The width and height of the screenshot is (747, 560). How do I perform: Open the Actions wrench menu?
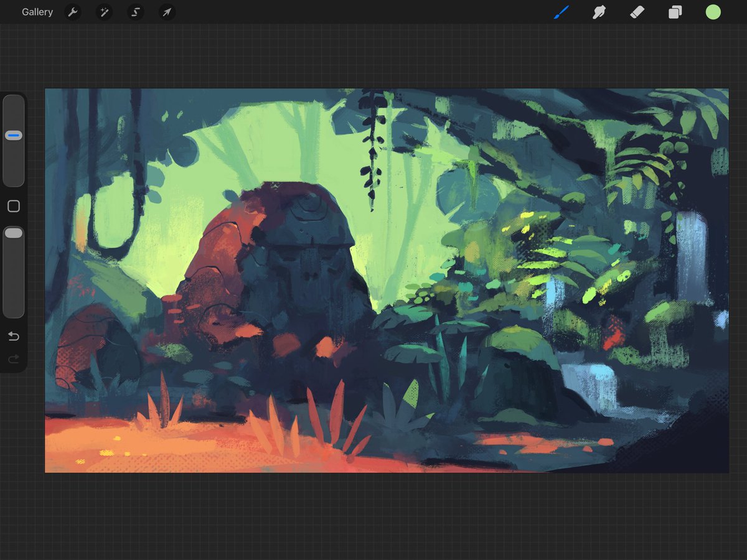[x=73, y=12]
